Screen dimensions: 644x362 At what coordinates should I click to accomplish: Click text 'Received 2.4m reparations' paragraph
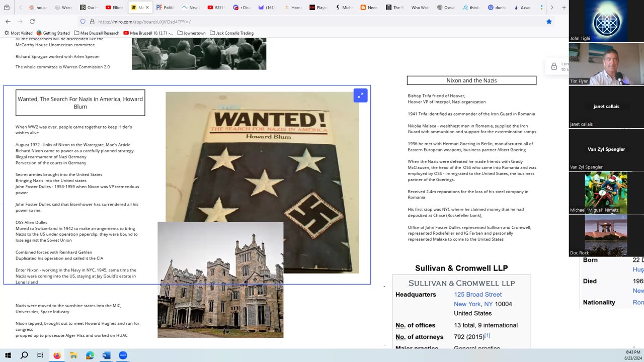[468, 195]
